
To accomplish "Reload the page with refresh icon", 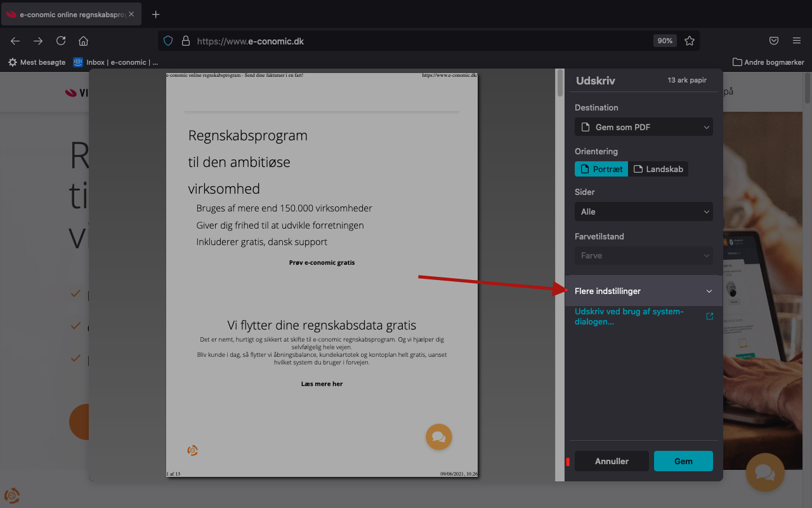I will 61,41.
